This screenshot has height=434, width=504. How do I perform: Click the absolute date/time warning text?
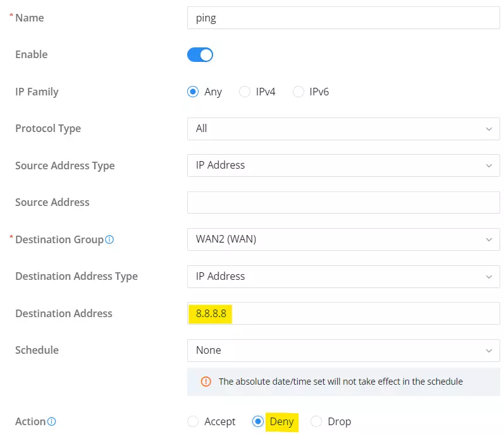[x=341, y=382]
